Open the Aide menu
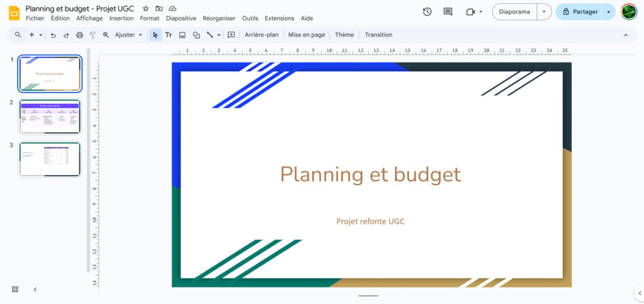The height and width of the screenshot is (304, 644). (307, 18)
